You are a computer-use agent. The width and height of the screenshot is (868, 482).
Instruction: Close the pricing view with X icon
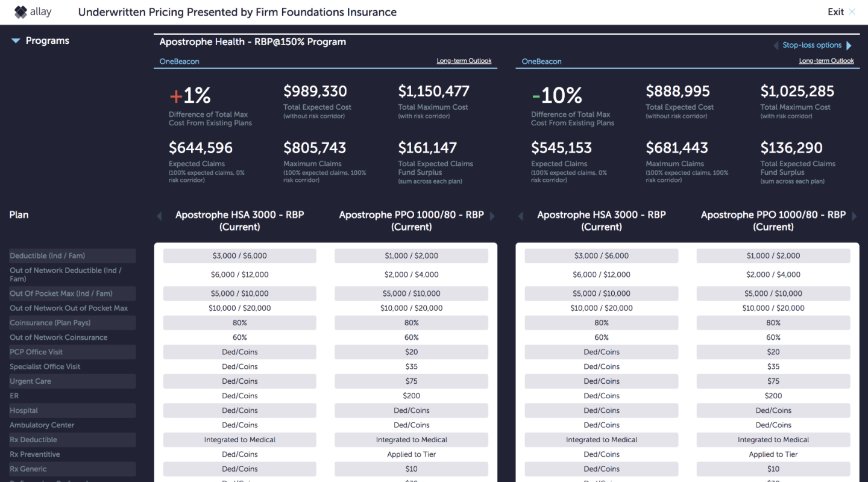pyautogui.click(x=852, y=12)
